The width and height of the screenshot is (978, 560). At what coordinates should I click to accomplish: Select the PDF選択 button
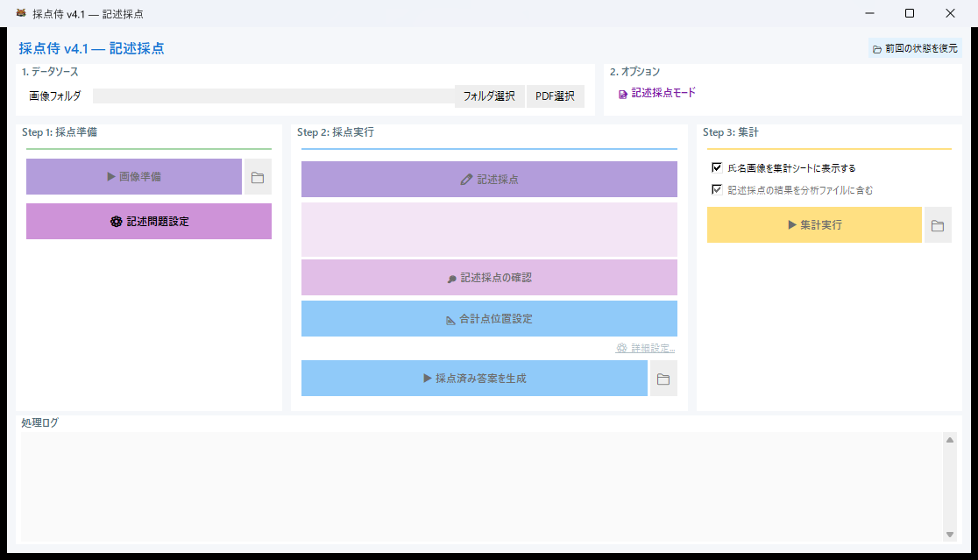(555, 96)
